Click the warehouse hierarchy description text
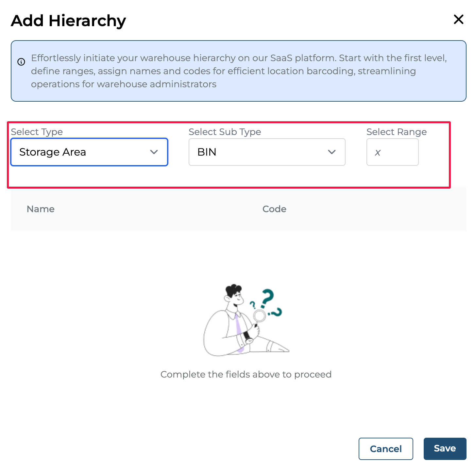The height and width of the screenshot is (474, 476). pos(239,71)
